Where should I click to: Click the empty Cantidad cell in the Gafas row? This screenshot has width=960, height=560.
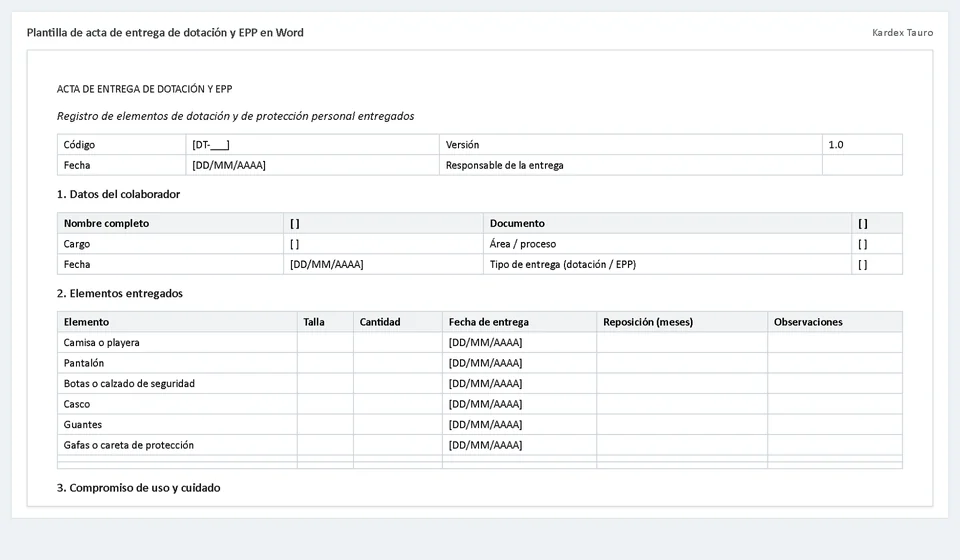click(x=397, y=445)
